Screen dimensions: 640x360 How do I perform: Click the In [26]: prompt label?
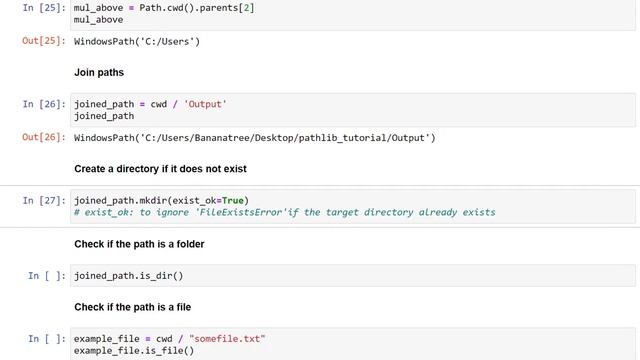[x=44, y=104]
